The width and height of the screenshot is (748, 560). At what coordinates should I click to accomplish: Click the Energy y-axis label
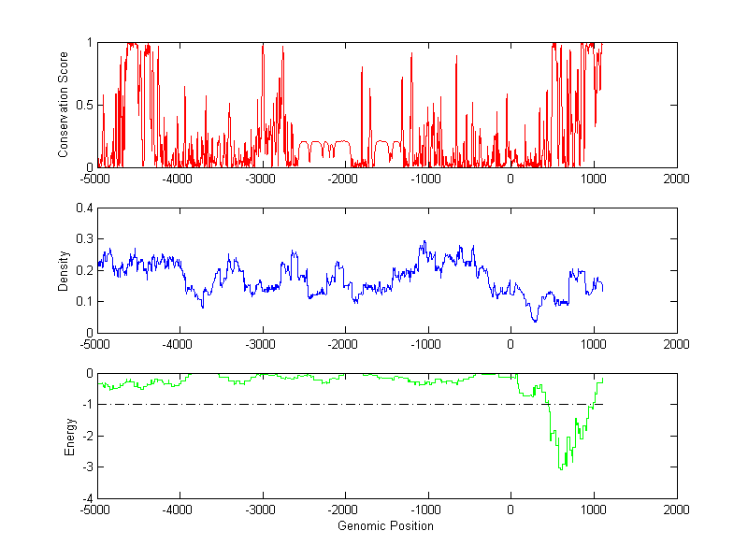[69, 436]
